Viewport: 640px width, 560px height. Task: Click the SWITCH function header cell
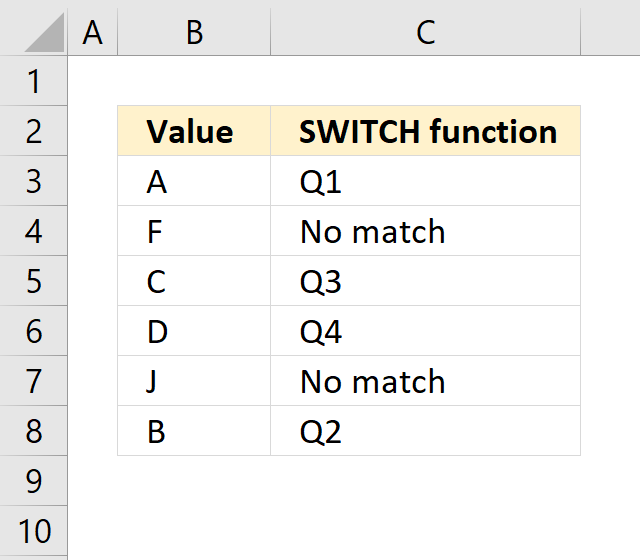click(x=425, y=131)
